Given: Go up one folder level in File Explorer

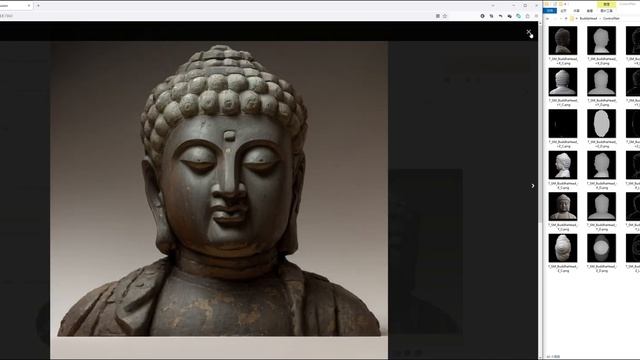Looking at the screenshot, I should (x=566, y=18).
